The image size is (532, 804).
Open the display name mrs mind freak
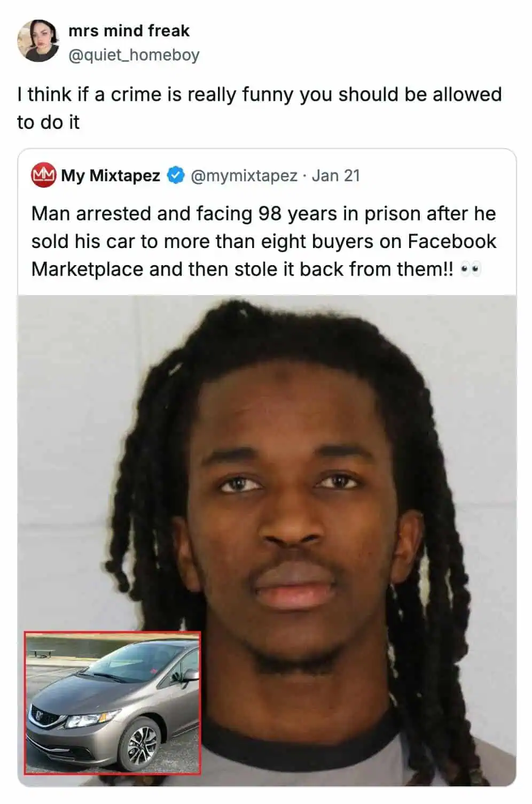pos(129,30)
